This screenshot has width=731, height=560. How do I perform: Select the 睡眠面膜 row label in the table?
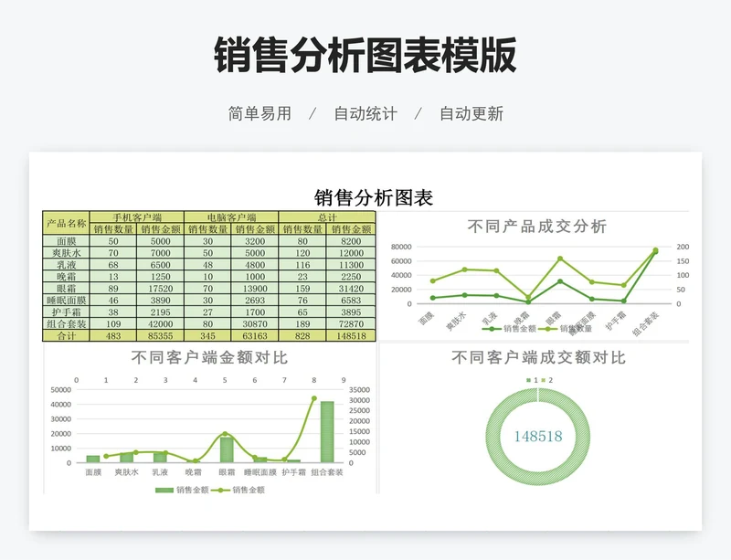pyautogui.click(x=66, y=301)
